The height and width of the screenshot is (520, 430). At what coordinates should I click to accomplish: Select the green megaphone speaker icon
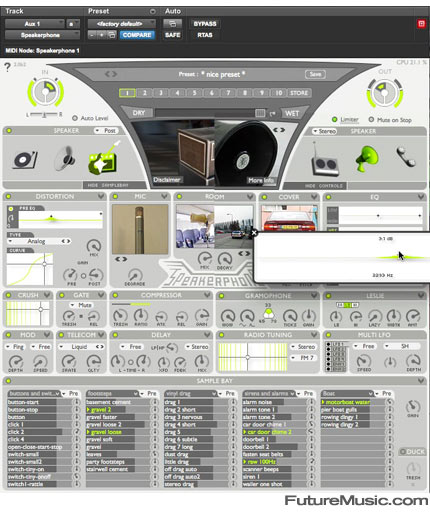click(x=367, y=158)
